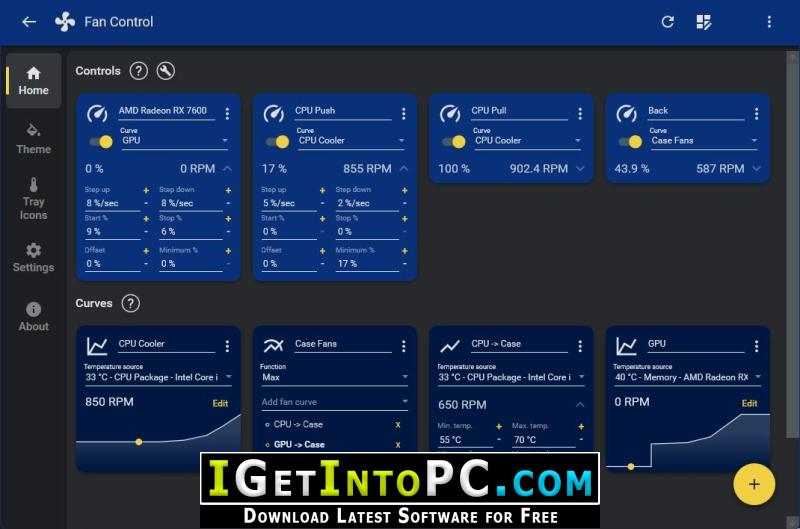This screenshot has width=800, height=529.
Task: Open the Add fan curve dropdown
Action: pyautogui.click(x=335, y=402)
